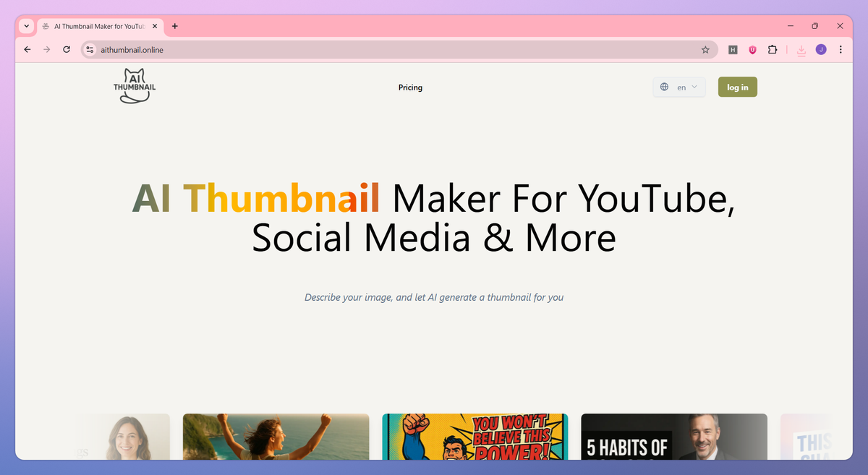Open the site info icon in address bar
This screenshot has width=868, height=475.
89,50
